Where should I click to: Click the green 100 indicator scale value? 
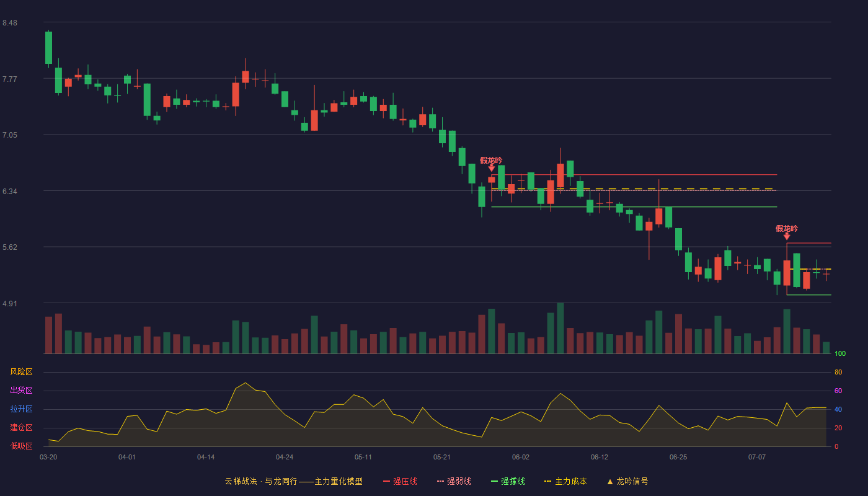coord(840,354)
